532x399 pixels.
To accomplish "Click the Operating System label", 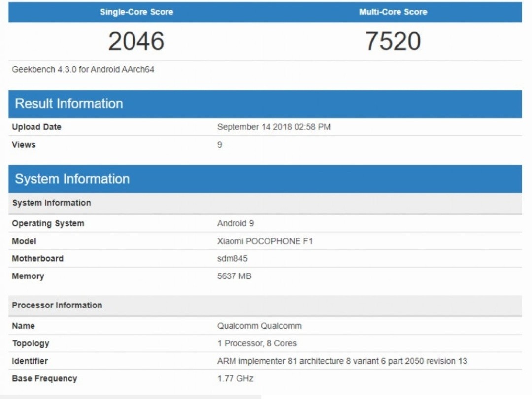I will pyautogui.click(x=48, y=224).
